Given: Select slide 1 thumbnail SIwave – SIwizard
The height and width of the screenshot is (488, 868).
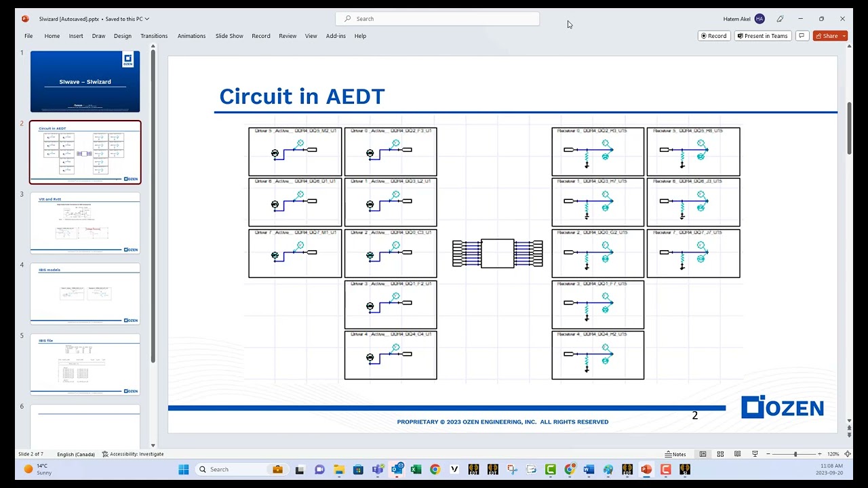Looking at the screenshot, I should pos(85,81).
